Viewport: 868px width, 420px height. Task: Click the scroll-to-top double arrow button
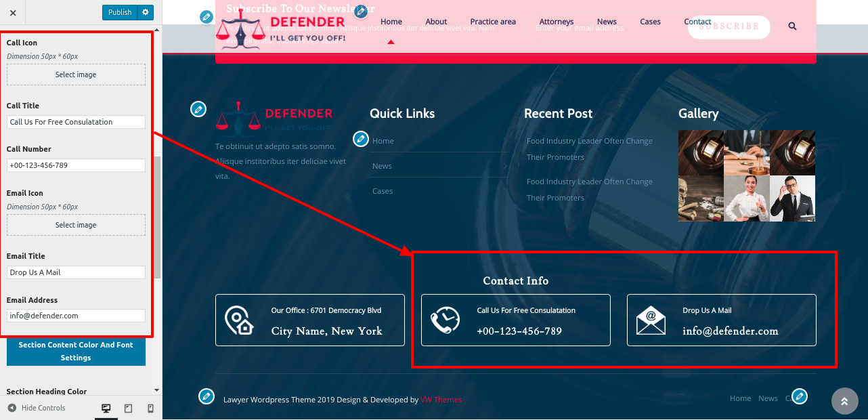click(844, 401)
